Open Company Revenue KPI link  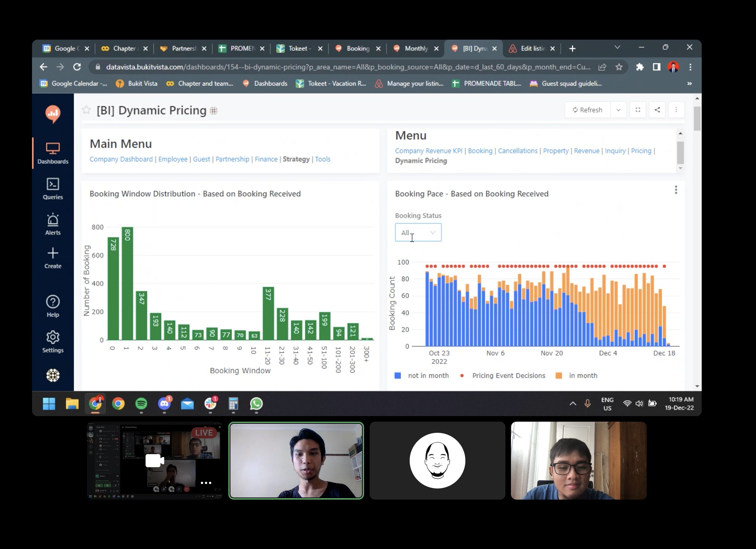[429, 151]
